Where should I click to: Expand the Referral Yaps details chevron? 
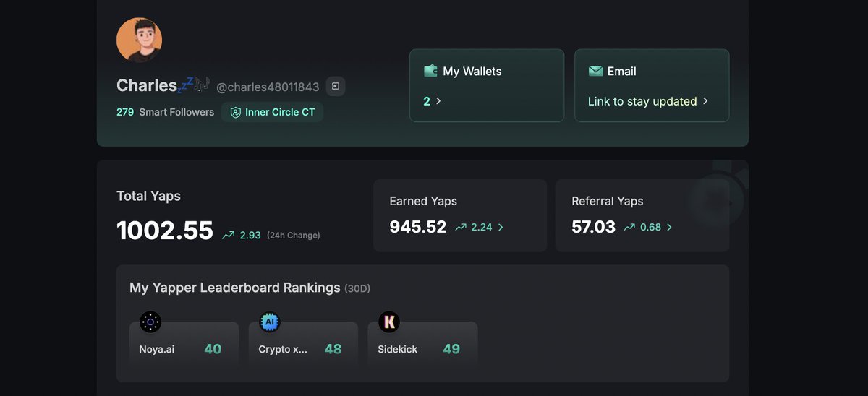point(669,227)
